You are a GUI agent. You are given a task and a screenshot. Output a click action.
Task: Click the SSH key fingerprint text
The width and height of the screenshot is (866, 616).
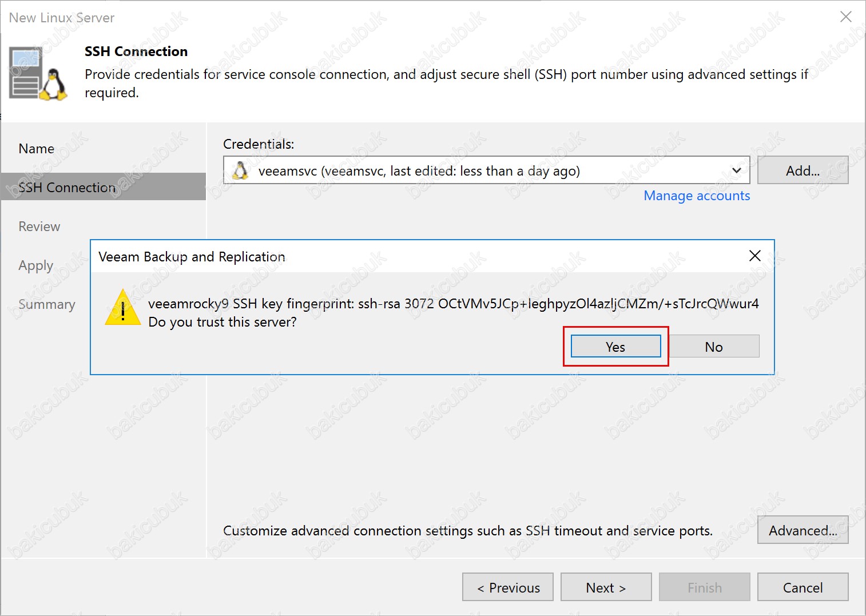[453, 304]
